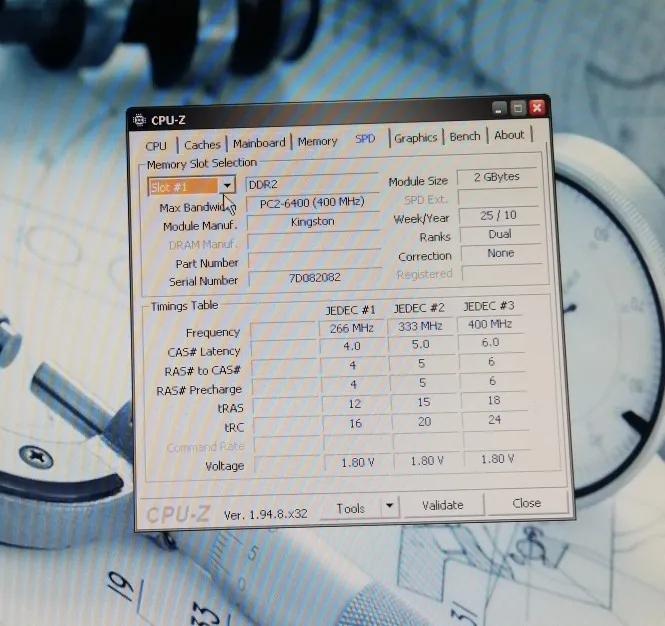Click the Week/Year value 25 / 10
Viewport: 665px width, 626px height.
tap(498, 215)
